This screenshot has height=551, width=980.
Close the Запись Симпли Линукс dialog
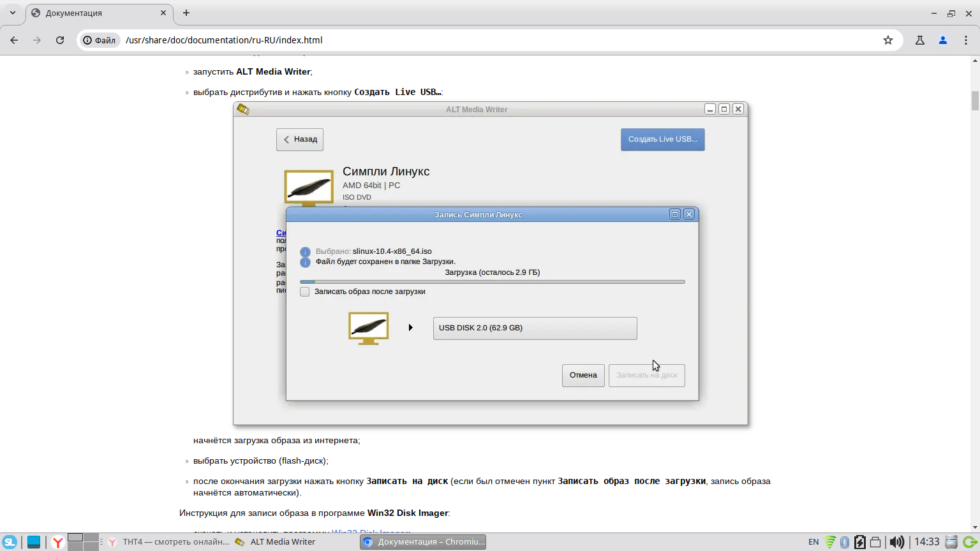tap(689, 214)
